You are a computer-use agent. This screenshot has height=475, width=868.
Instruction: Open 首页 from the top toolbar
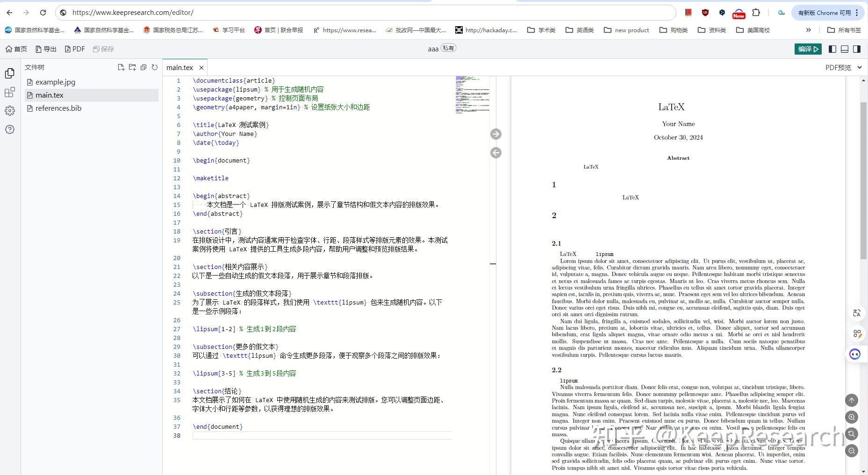pos(16,49)
